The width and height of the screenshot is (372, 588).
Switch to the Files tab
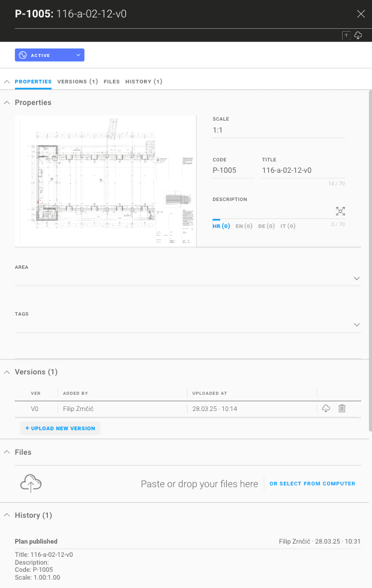pyautogui.click(x=112, y=82)
